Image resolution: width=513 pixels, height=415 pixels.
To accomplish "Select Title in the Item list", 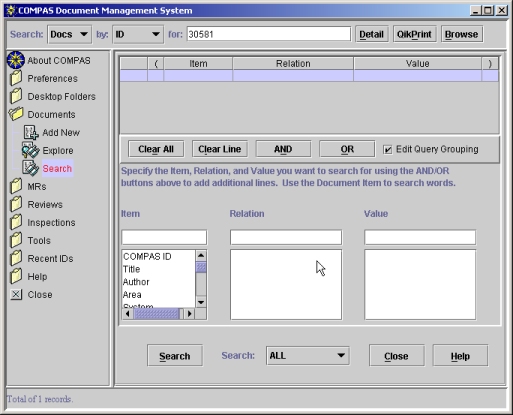I will 158,269.
